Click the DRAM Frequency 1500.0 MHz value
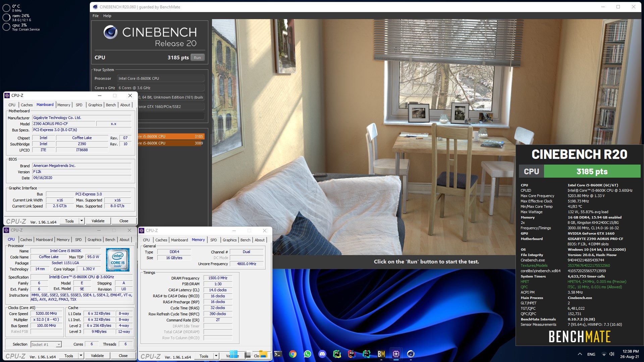The image size is (644, 362). pyautogui.click(x=218, y=278)
